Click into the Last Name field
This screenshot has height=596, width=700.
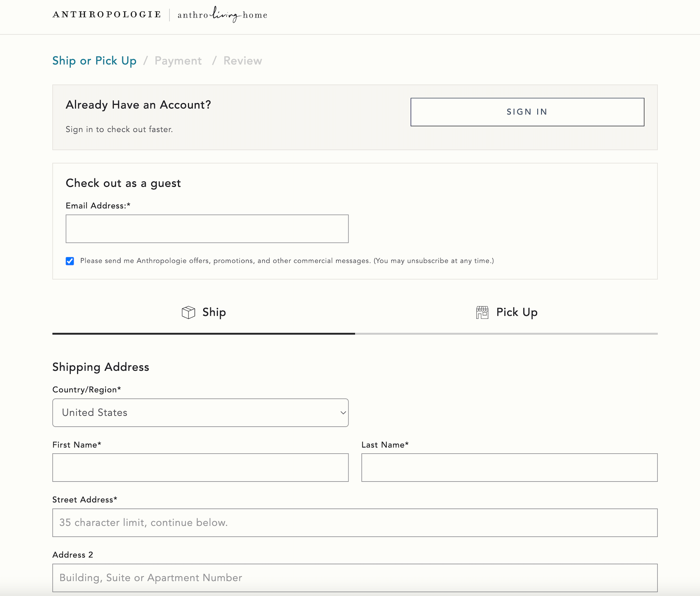509,468
